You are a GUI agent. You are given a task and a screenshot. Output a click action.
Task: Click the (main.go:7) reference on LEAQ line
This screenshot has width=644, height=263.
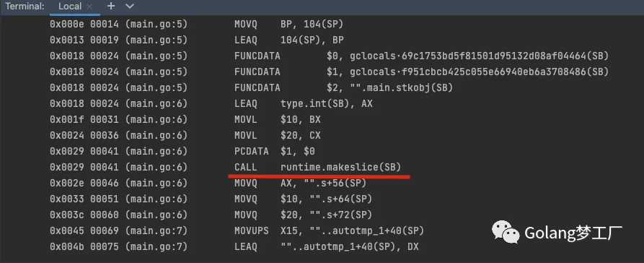tap(156, 247)
